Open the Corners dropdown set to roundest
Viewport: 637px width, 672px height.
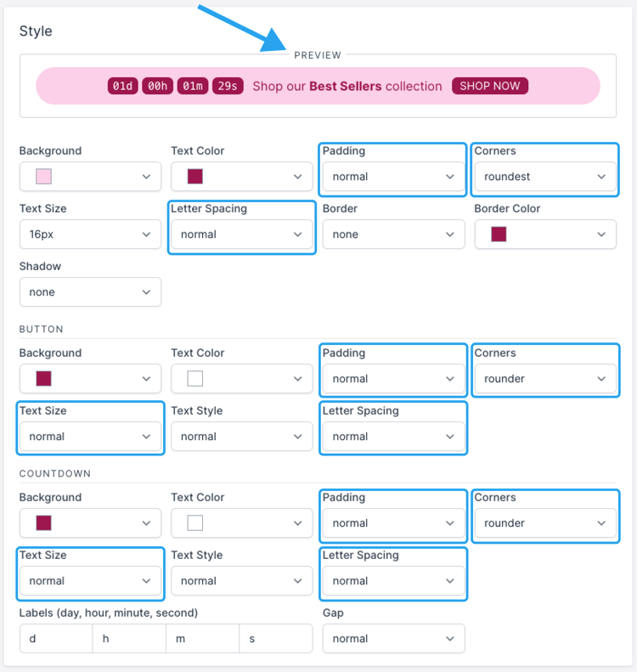click(544, 177)
